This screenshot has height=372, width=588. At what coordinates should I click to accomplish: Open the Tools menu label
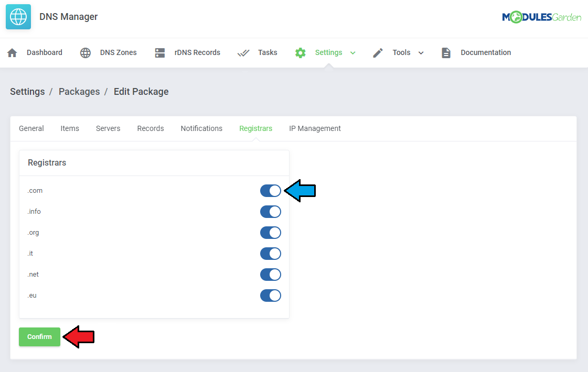tap(401, 52)
